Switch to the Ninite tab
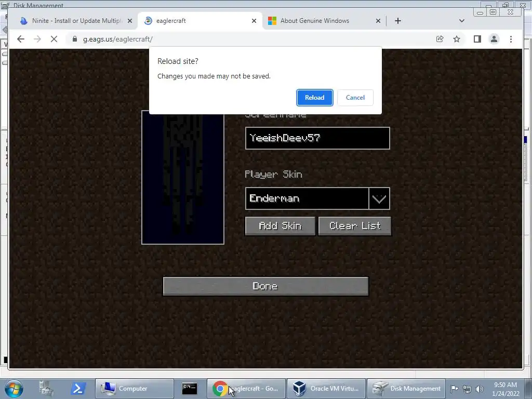Screen dimensions: 532x399 (76, 21)
